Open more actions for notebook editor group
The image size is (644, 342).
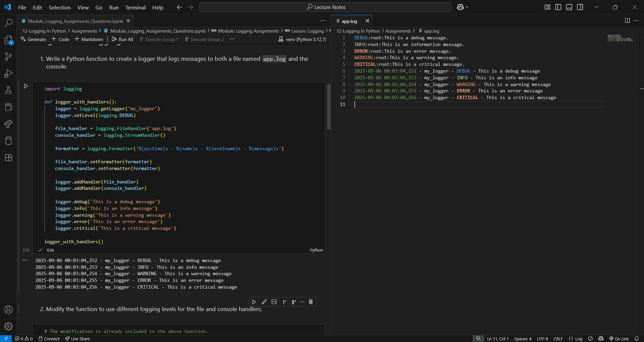[323, 21]
